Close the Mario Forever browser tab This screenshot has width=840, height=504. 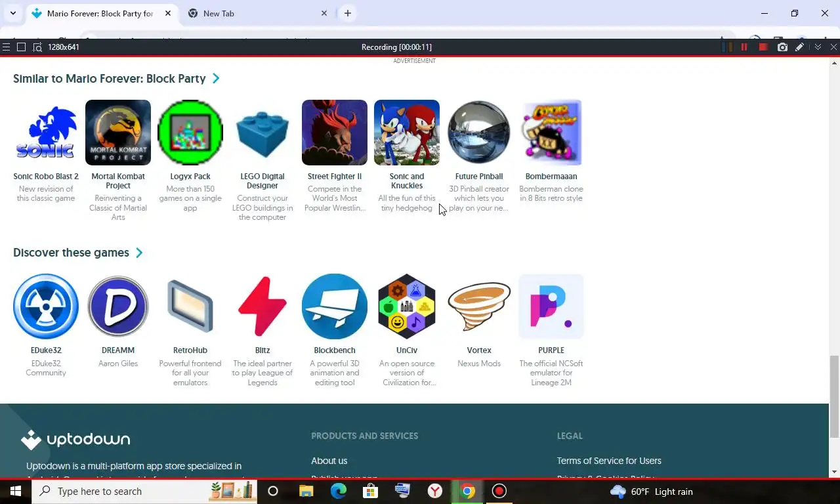(x=168, y=13)
